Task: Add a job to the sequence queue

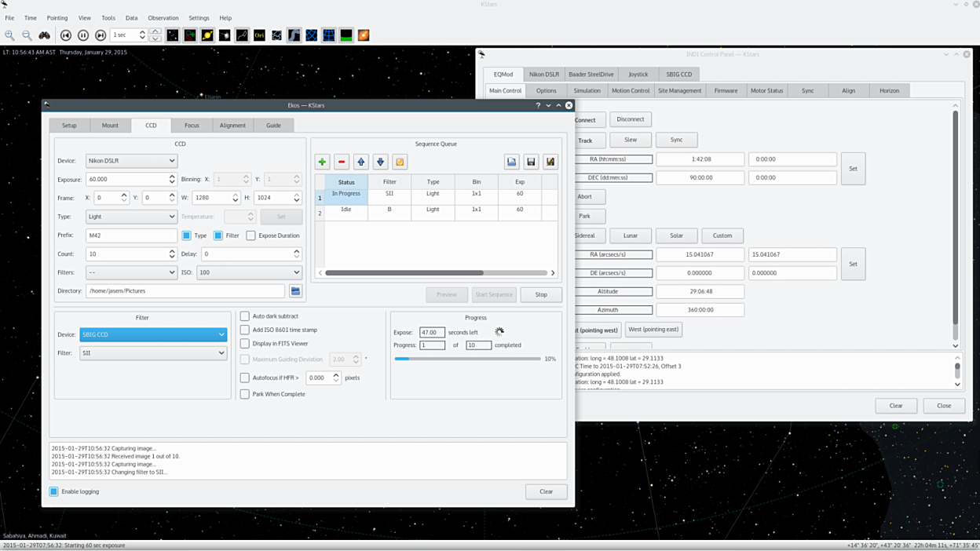Action: [x=322, y=162]
